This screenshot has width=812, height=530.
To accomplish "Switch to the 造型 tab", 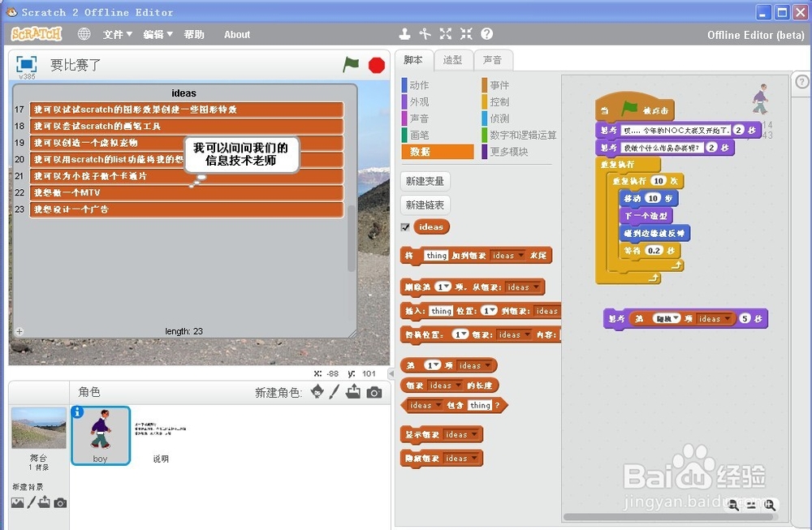I will [453, 59].
